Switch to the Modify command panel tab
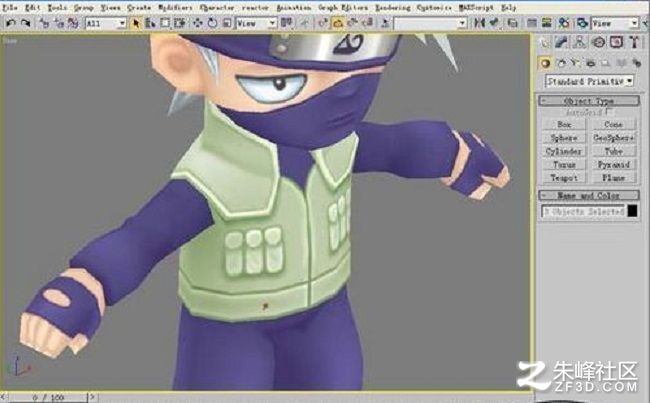The height and width of the screenshot is (403, 650). [561, 42]
